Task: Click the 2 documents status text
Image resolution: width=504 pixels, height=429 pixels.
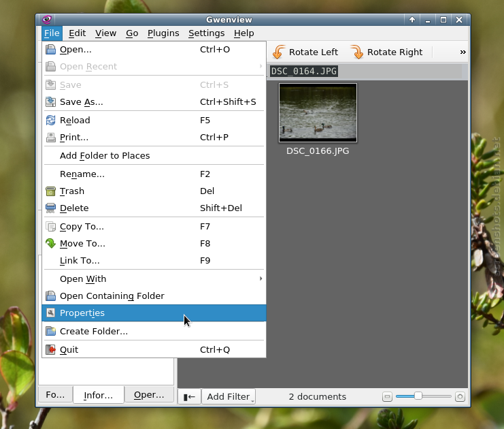Action: 317,396
